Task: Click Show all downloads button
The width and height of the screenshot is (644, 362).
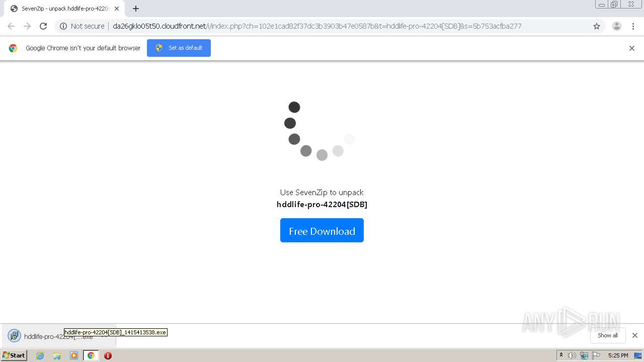Action: 608,335
